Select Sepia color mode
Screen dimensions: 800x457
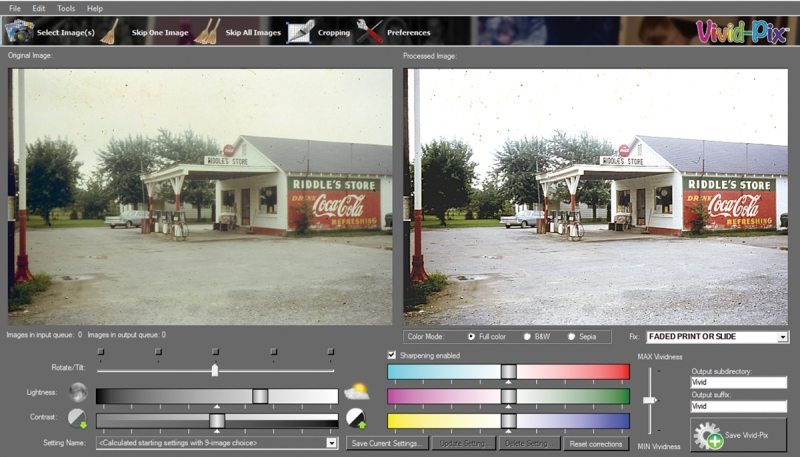point(571,337)
